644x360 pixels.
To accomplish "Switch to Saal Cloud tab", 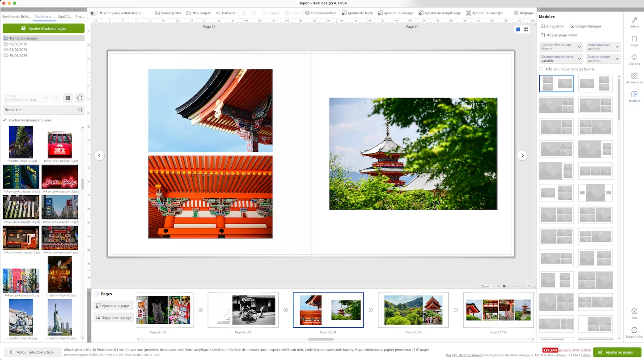I will [x=65, y=17].
